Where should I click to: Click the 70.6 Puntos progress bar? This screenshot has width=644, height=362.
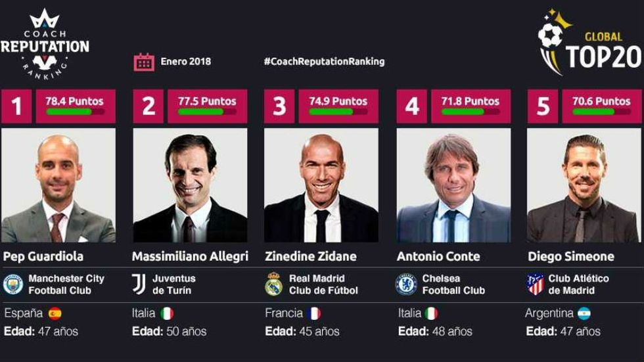601,112
